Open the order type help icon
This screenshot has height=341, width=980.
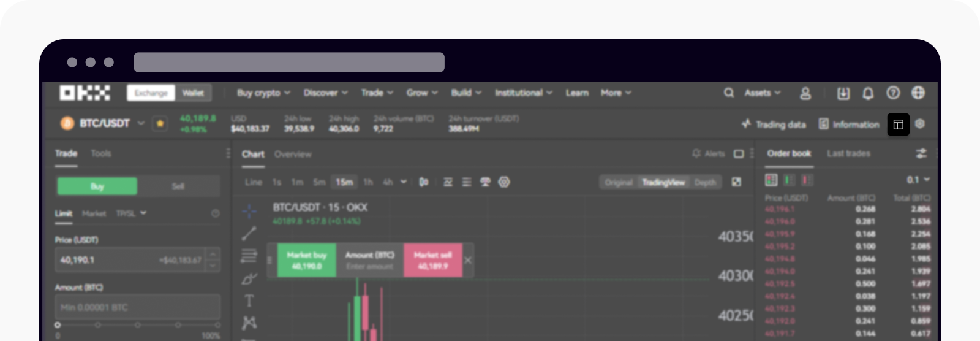216,213
